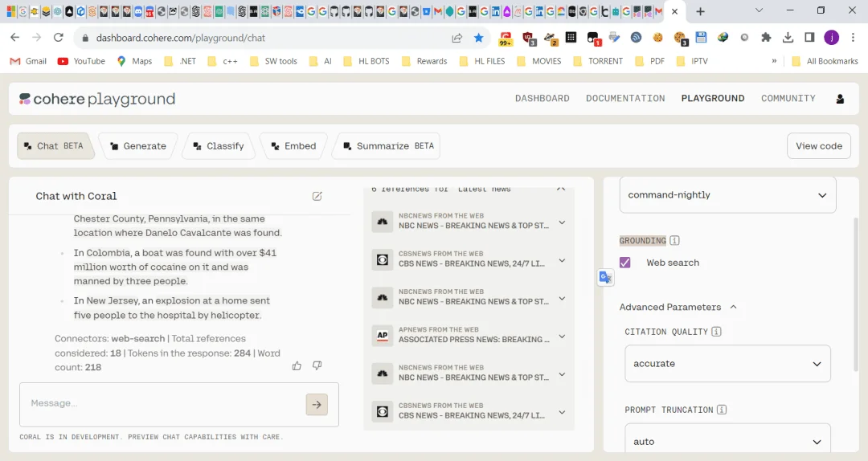Give thumbs down to Coral's response
Image resolution: width=868 pixels, height=461 pixels.
point(317,365)
